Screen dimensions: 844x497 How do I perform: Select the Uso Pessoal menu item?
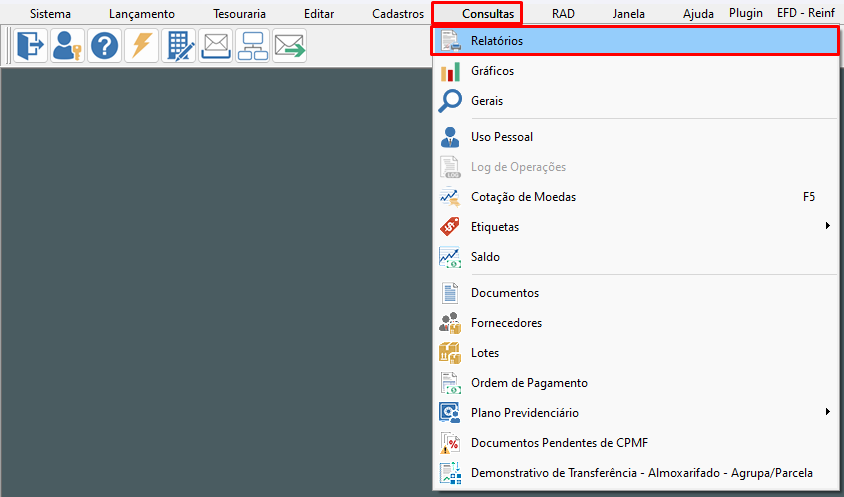(502, 137)
